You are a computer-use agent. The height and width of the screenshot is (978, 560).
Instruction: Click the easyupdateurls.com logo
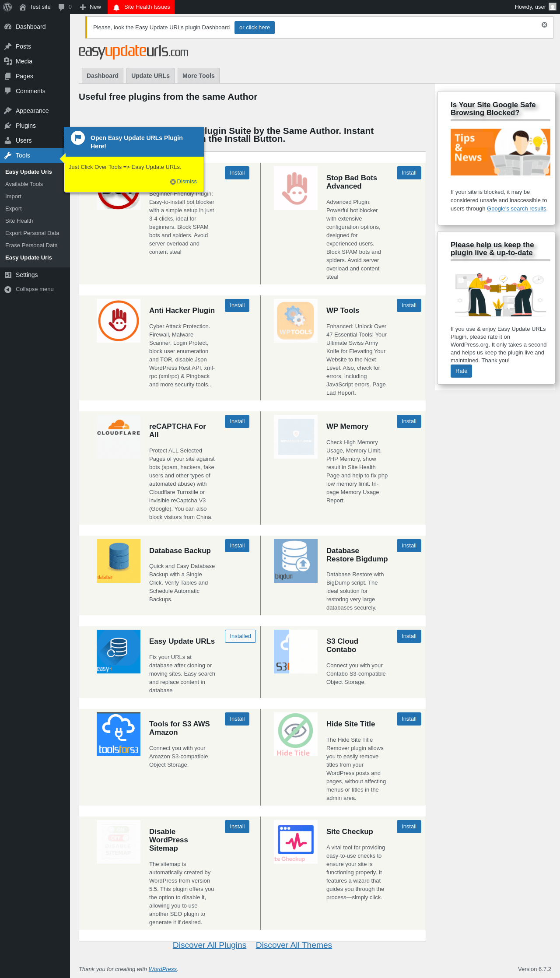(x=133, y=52)
